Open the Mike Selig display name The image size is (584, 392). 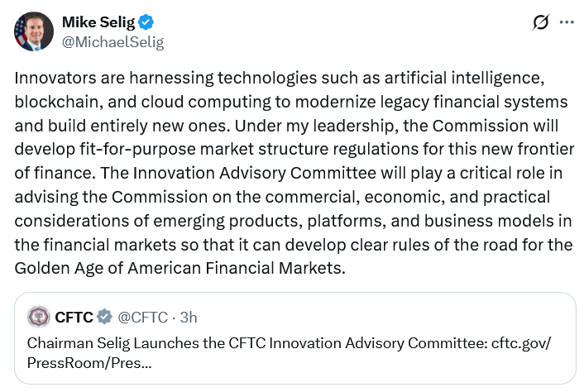(98, 22)
